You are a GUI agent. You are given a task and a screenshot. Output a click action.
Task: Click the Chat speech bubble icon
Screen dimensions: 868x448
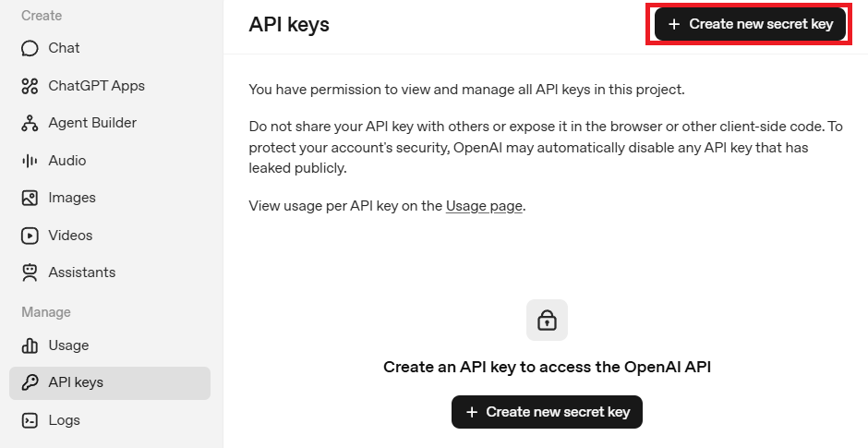click(30, 48)
